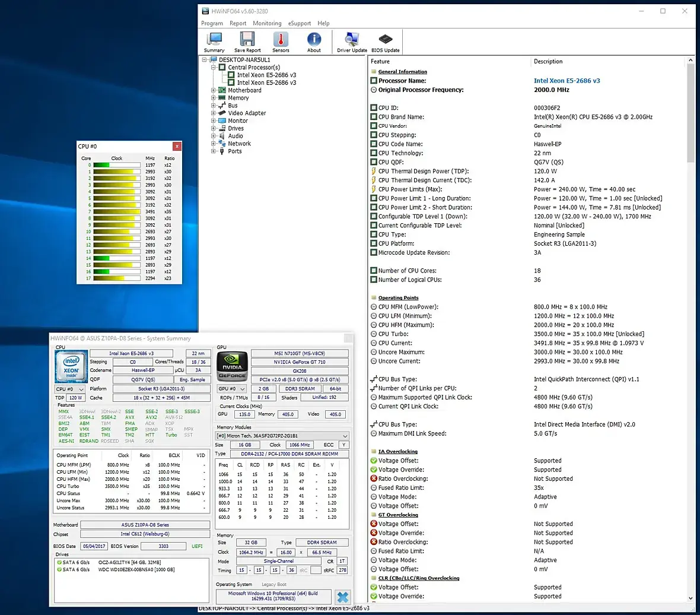Launch the Driver Update tool
The image size is (700, 615).
pyautogui.click(x=352, y=40)
